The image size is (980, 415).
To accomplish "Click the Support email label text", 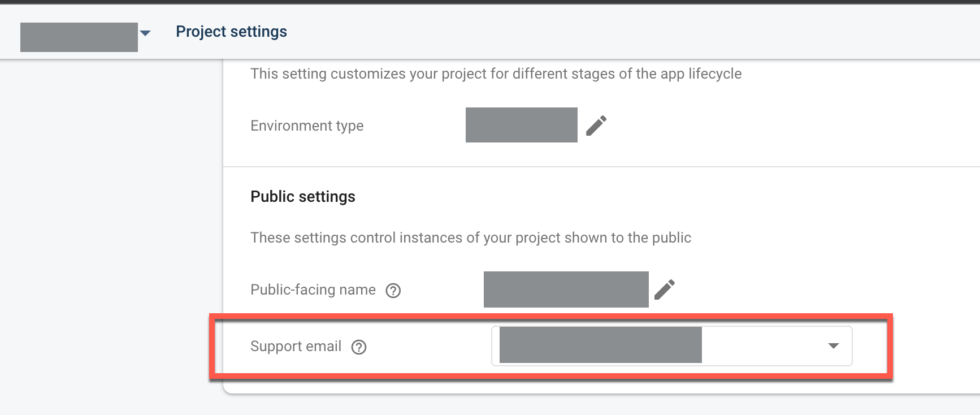I will pyautogui.click(x=296, y=346).
